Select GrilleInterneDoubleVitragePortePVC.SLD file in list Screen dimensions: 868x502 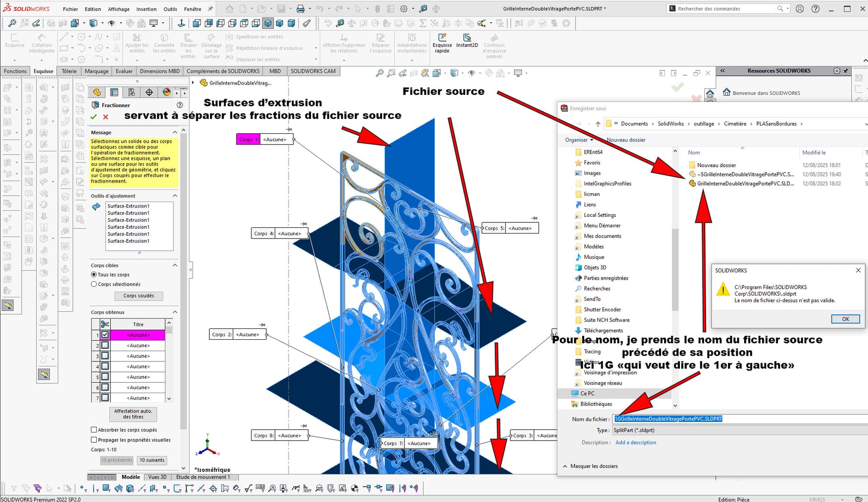741,183
